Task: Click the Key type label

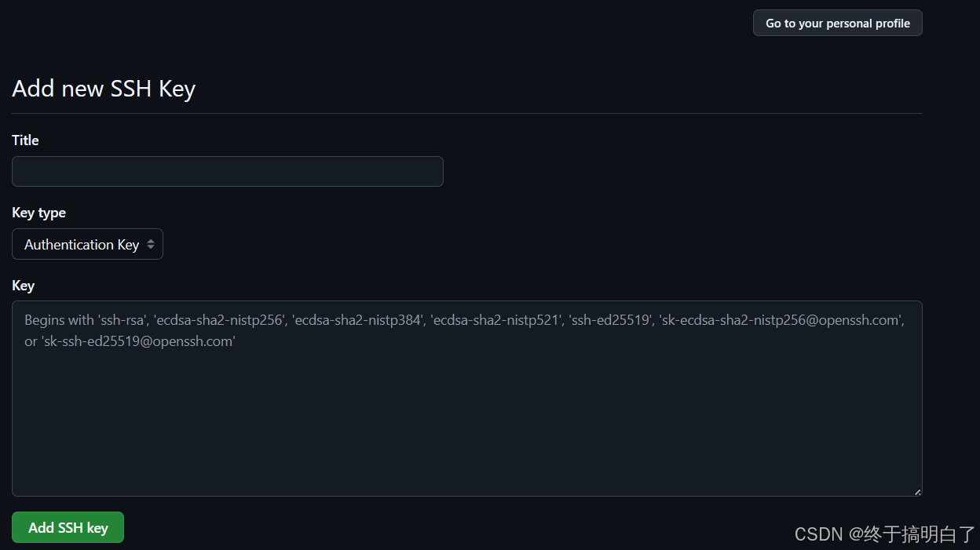Action: pyautogui.click(x=38, y=213)
